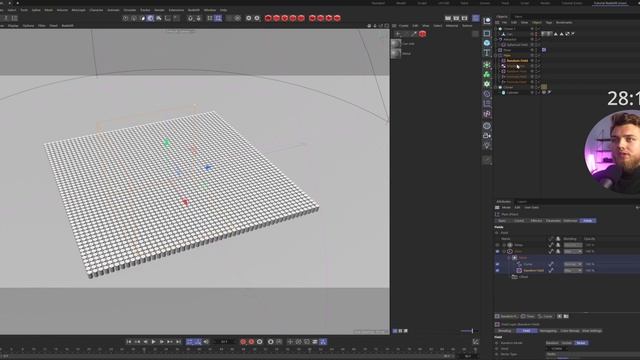Click the Play forward button in the timeline
The width and height of the screenshot is (640, 360).
click(x=153, y=342)
